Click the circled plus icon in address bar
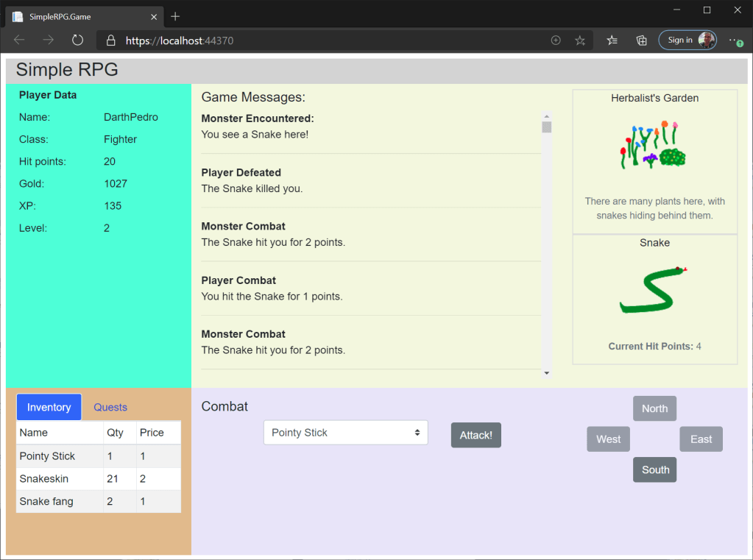 coord(555,40)
